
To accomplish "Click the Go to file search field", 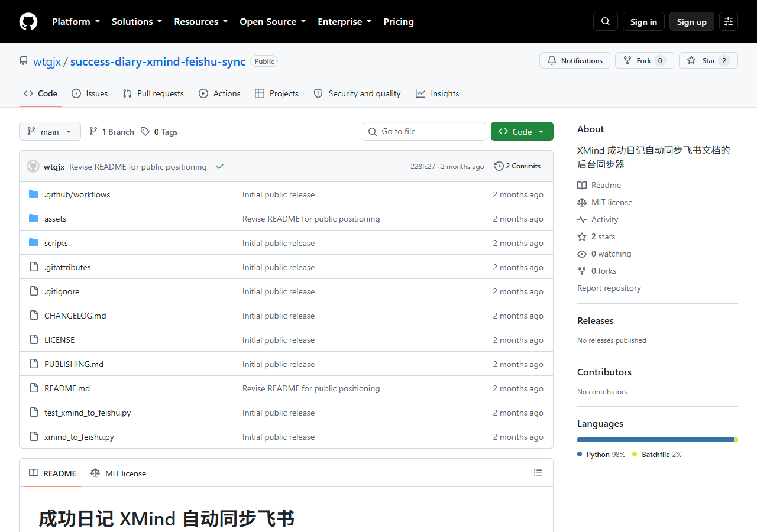I will [424, 131].
